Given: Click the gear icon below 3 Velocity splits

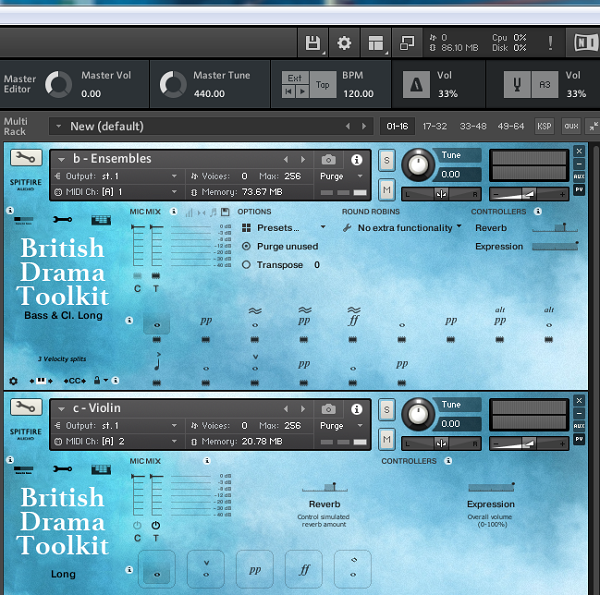Looking at the screenshot, I should tap(13, 381).
